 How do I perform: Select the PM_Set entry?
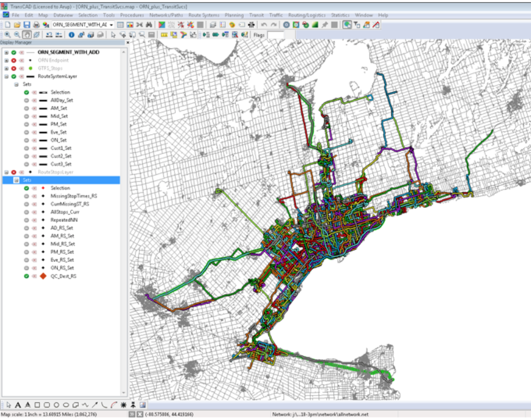click(x=59, y=124)
